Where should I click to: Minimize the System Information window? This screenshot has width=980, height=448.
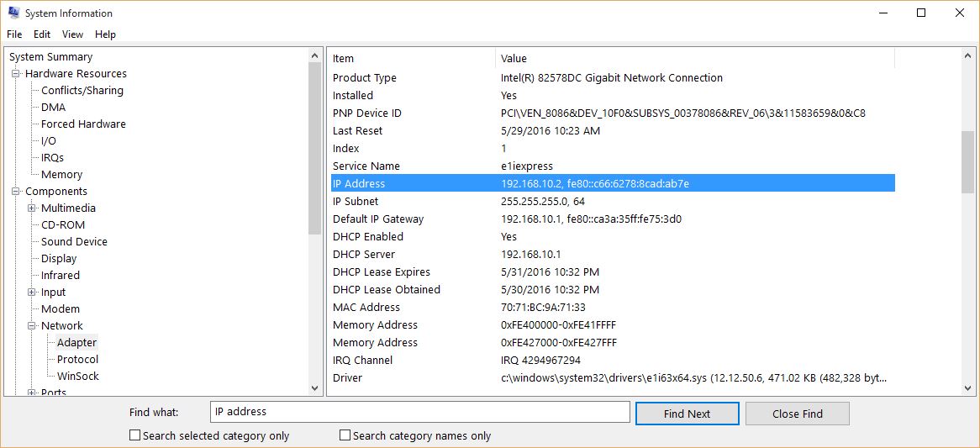tap(883, 13)
